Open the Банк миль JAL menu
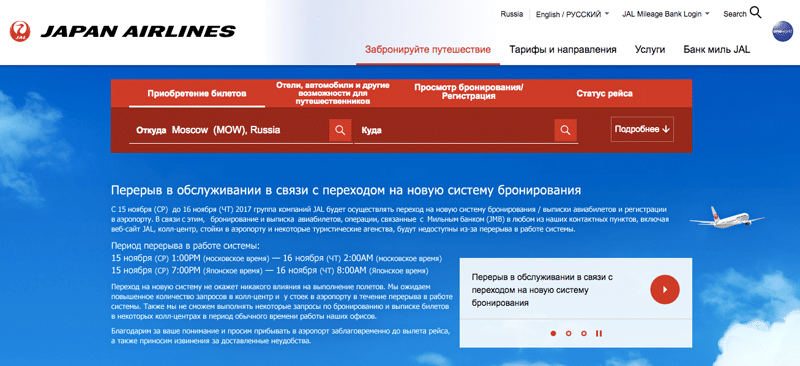 [x=717, y=50]
